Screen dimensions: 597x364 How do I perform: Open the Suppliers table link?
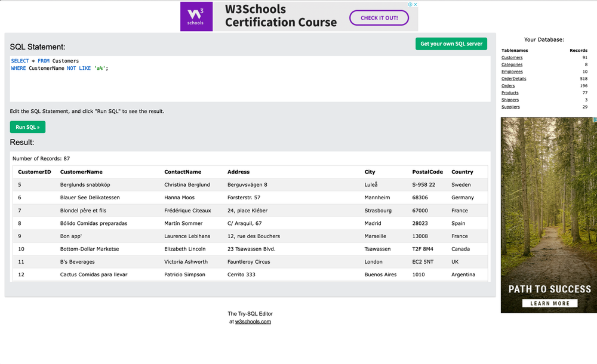click(x=510, y=107)
